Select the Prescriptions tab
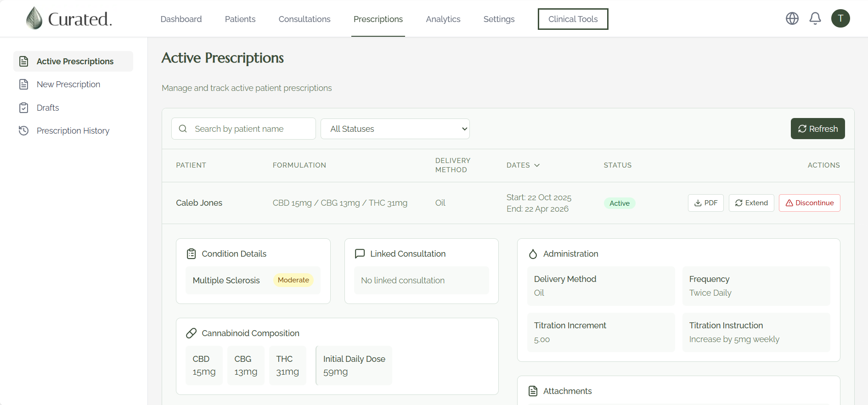 point(378,19)
